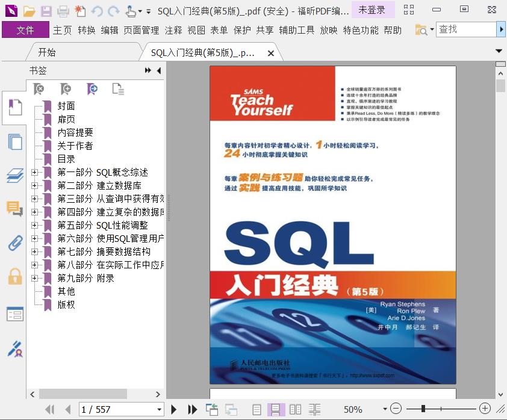Screen dimensions: 507x420
Task: Click the search go arrow button
Action: pos(501,29)
